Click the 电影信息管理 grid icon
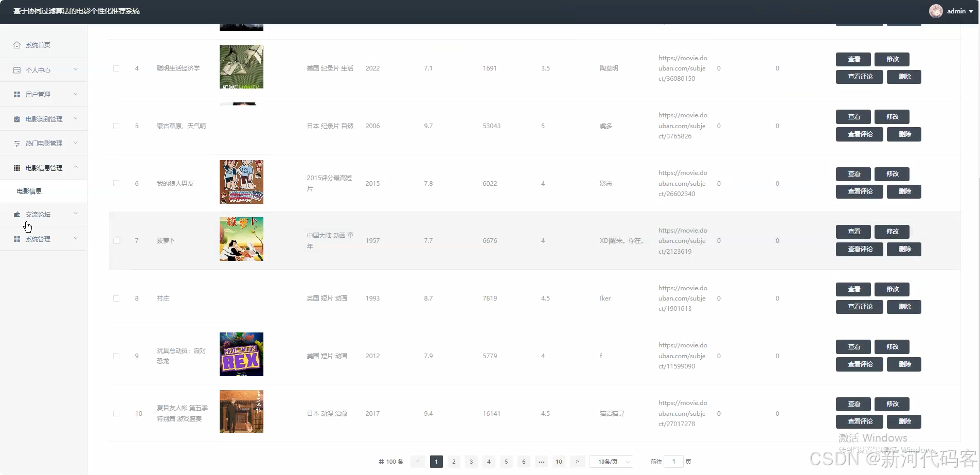This screenshot has width=980, height=475. [x=17, y=168]
